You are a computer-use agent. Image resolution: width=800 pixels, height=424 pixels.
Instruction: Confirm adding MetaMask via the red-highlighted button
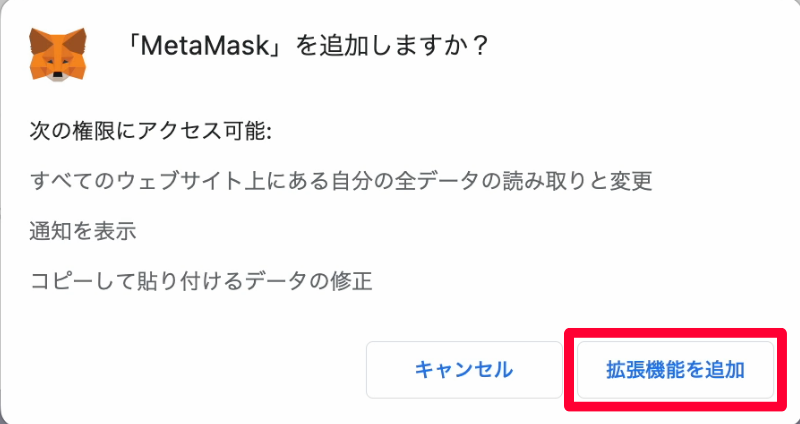click(x=676, y=370)
